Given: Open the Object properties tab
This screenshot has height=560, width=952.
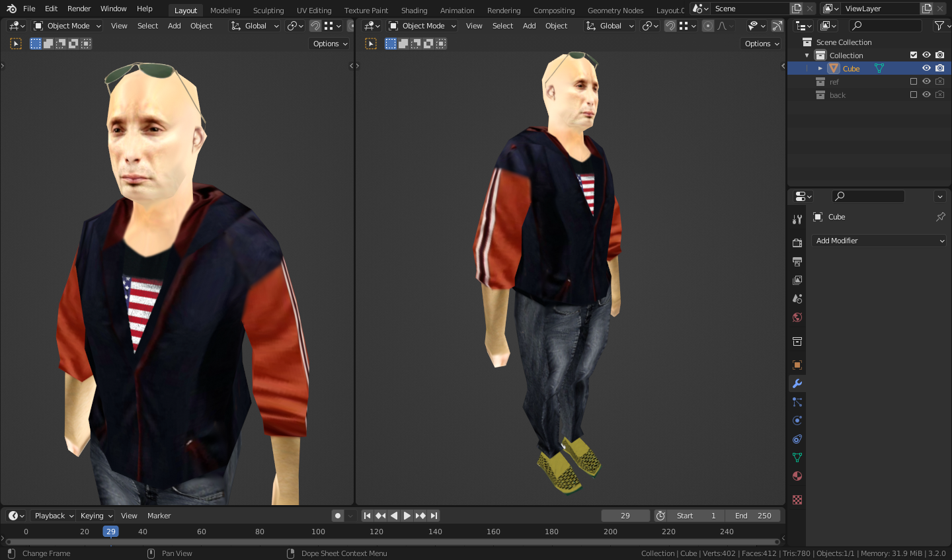Looking at the screenshot, I should [797, 365].
